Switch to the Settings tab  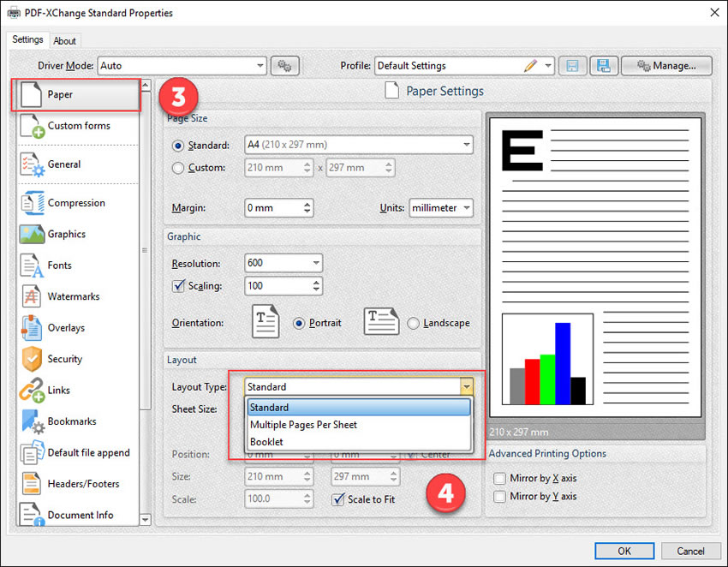pos(27,39)
